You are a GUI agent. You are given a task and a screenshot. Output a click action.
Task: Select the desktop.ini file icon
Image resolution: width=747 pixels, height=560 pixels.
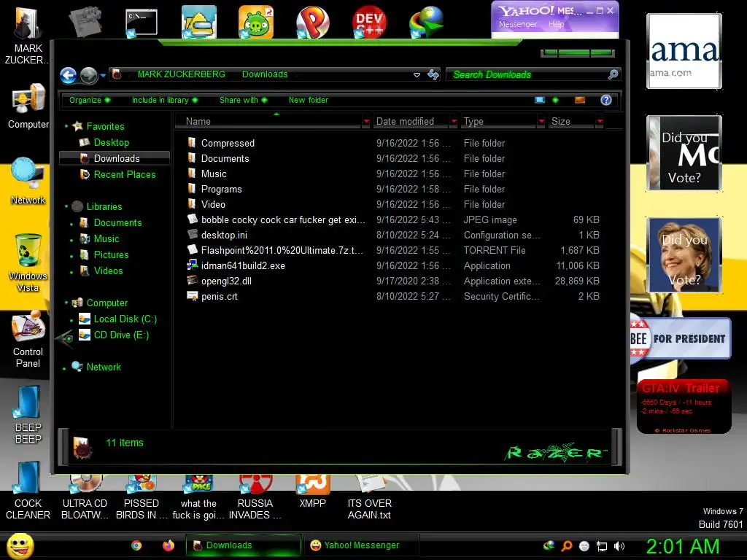coord(193,234)
